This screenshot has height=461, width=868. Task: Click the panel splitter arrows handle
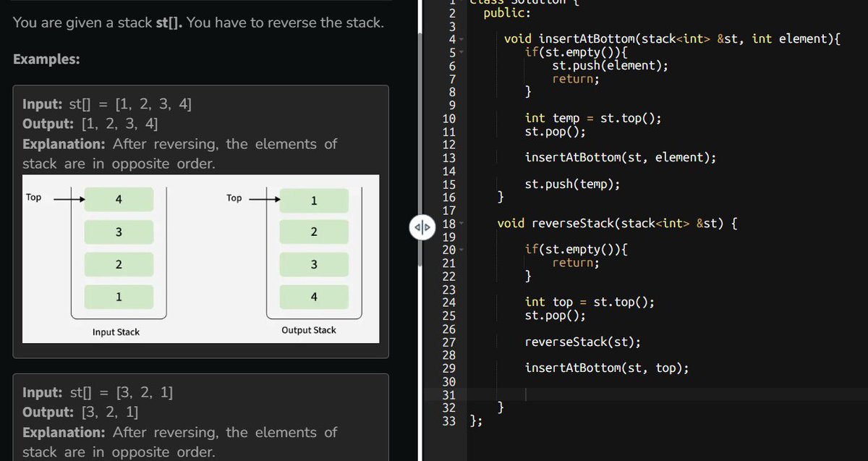coord(422,229)
